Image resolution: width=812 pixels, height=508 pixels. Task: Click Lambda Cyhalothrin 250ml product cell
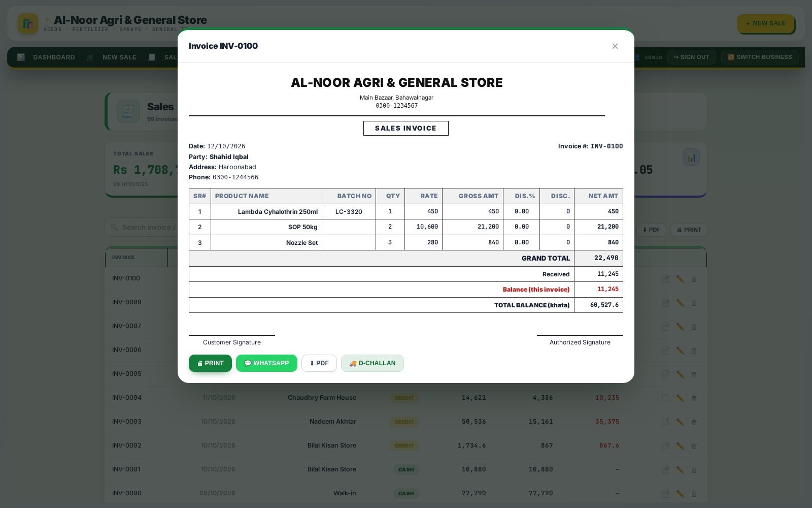click(x=266, y=212)
